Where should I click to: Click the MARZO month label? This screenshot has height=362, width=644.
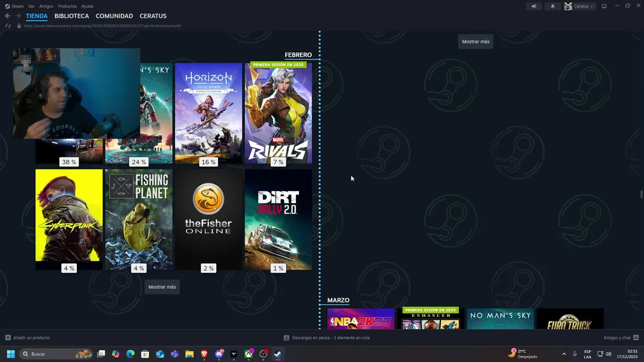(x=338, y=300)
